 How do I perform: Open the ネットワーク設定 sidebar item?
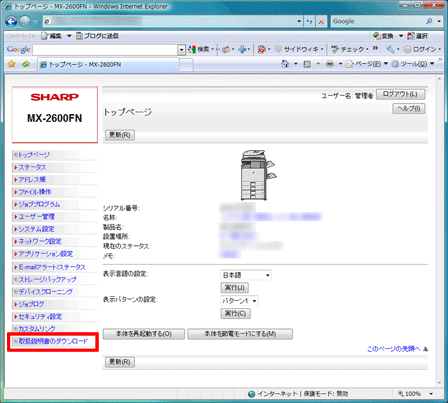coord(40,241)
